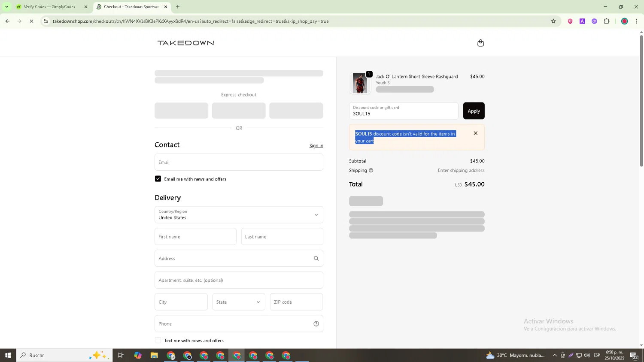
Task: Check Text me with news and offers
Action: coord(158,341)
